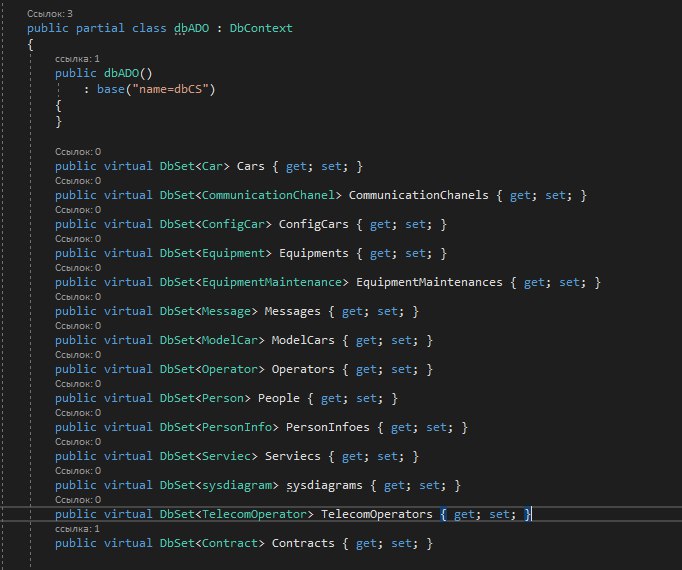Click the ModelCar type argument
This screenshot has width=682, height=570.
click(230, 340)
